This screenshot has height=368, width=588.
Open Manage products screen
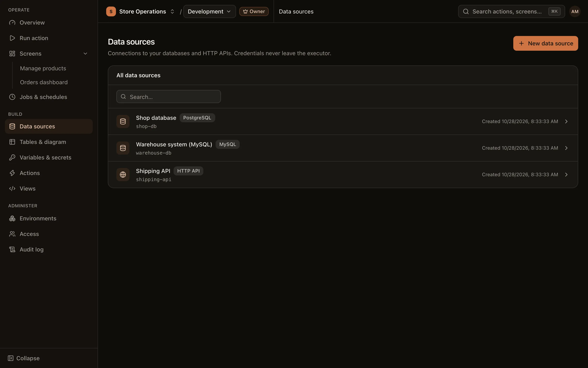(x=43, y=68)
